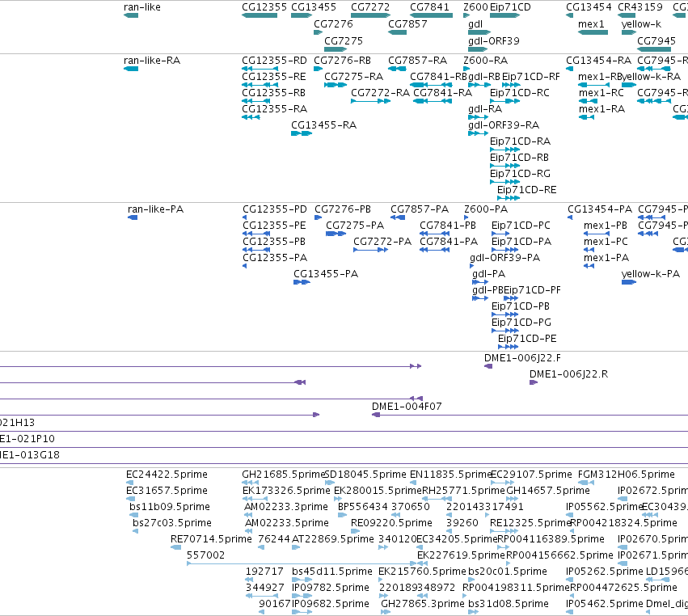Select protein CG7841-PB

coord(448,225)
